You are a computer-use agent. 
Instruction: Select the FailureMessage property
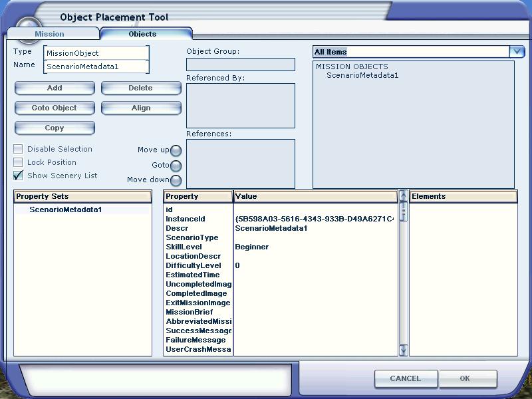click(196, 340)
